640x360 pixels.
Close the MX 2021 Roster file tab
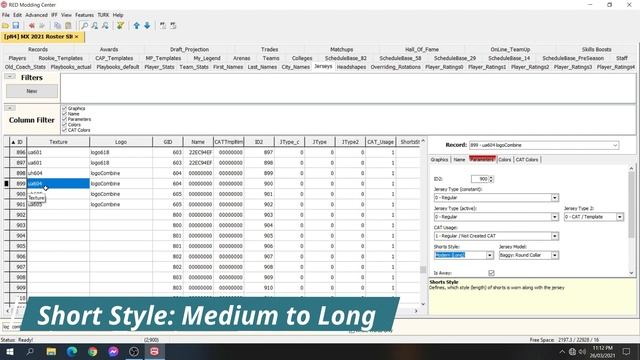pos(76,37)
